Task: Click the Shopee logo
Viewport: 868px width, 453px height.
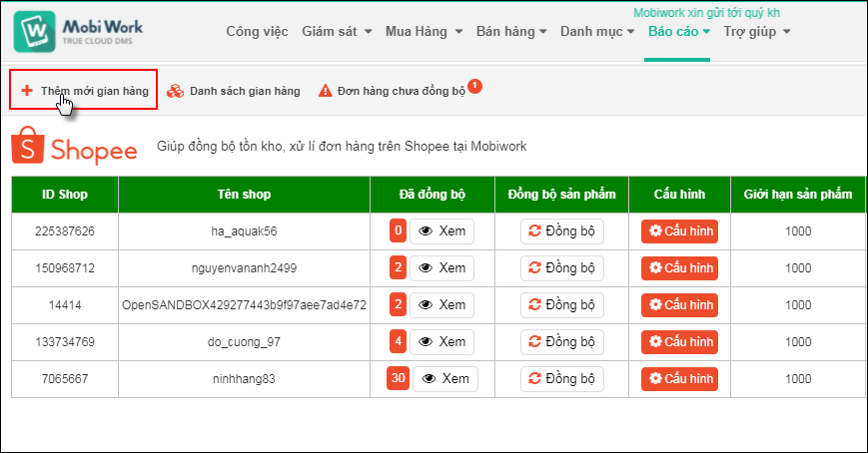Action: coord(74,146)
